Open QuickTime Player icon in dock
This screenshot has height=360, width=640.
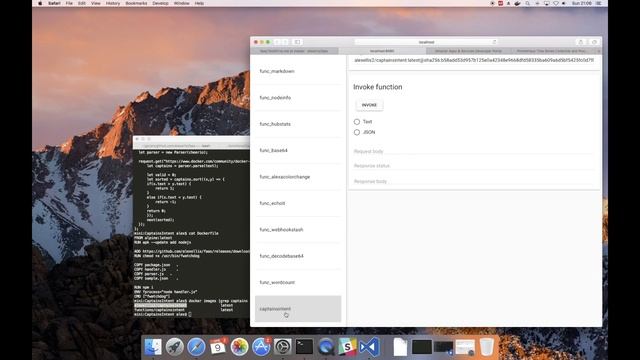[x=326, y=347]
